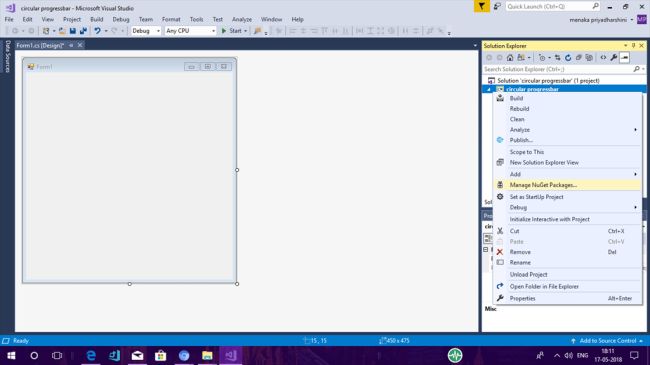
Task: Click the Quick Launch search box
Action: [x=553, y=6]
